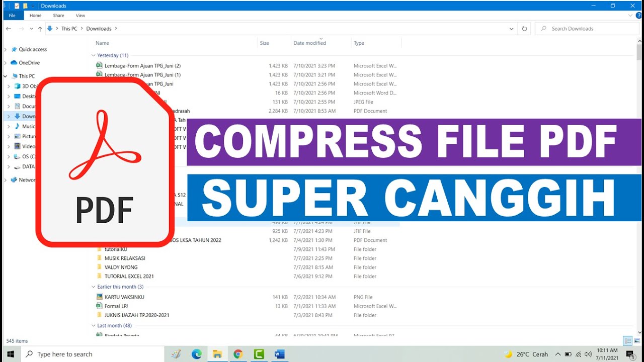This screenshot has height=362, width=644.
Task: Select the MUSIK RELAKSASI folder
Action: [125, 258]
